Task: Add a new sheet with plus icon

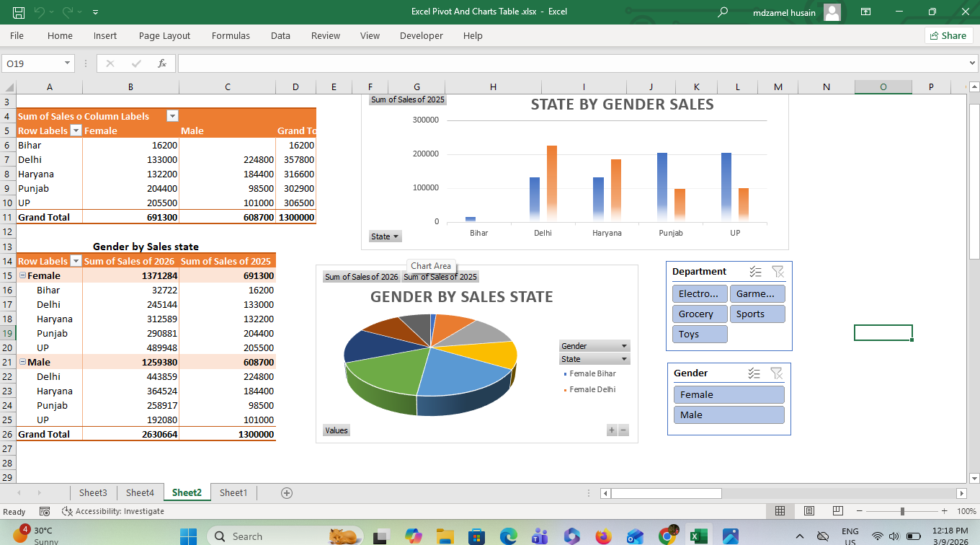Action: point(287,493)
